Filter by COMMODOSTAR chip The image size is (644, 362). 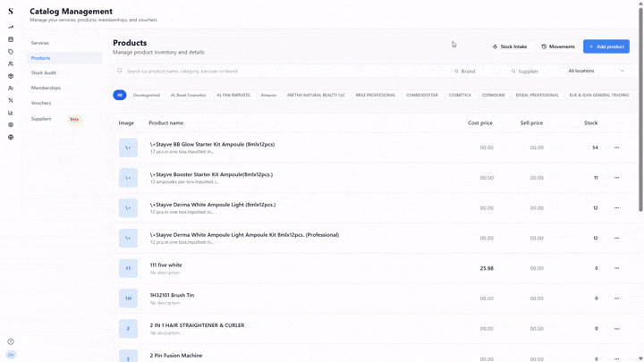422,95
